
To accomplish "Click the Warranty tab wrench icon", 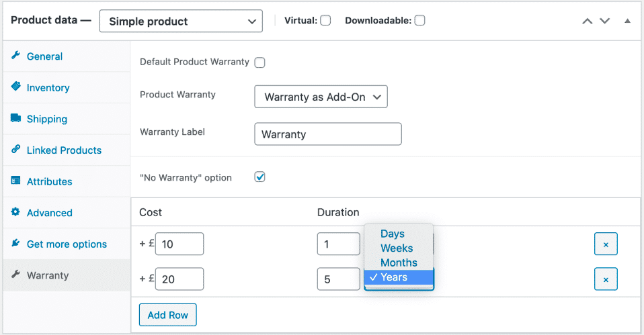I will (x=15, y=274).
